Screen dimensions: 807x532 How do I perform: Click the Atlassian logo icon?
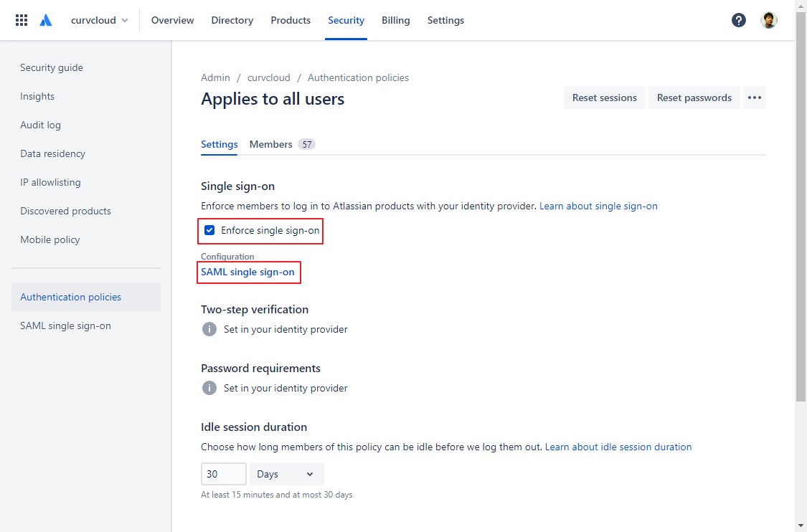[46, 20]
